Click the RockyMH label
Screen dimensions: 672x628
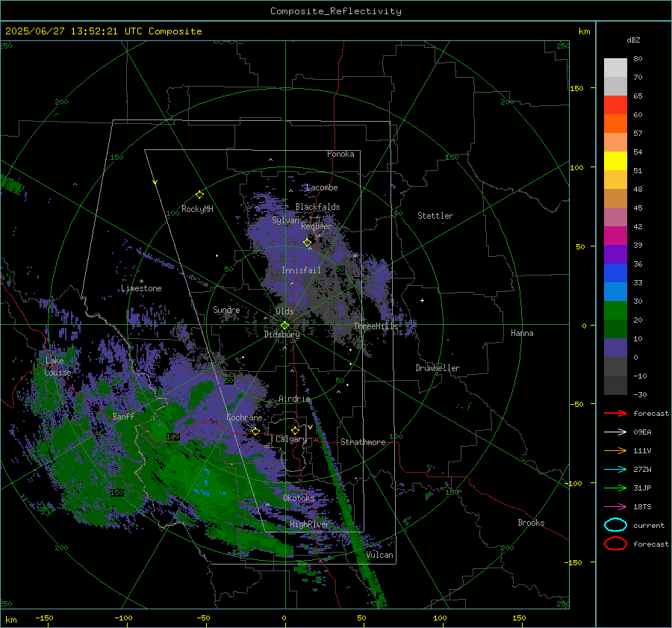coord(197,209)
